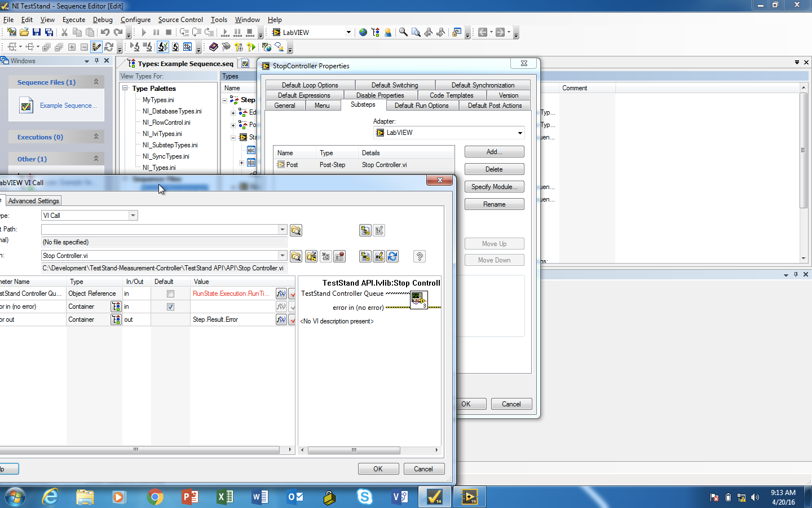The image size is (812, 508).
Task: Click OK in the LabVIEW VI Call dialog
Action: (x=378, y=469)
